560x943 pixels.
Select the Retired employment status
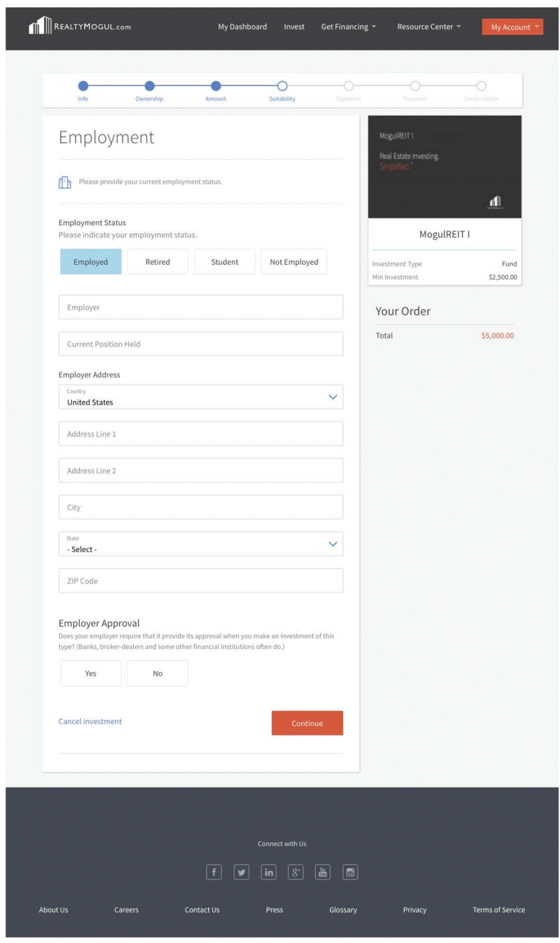157,262
